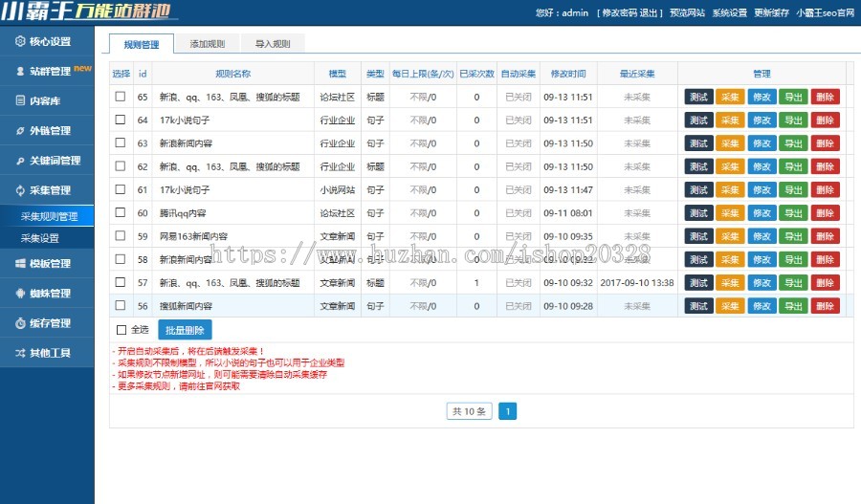861x504 pixels.
Task: Go to page 1 in pagination
Action: point(507,411)
